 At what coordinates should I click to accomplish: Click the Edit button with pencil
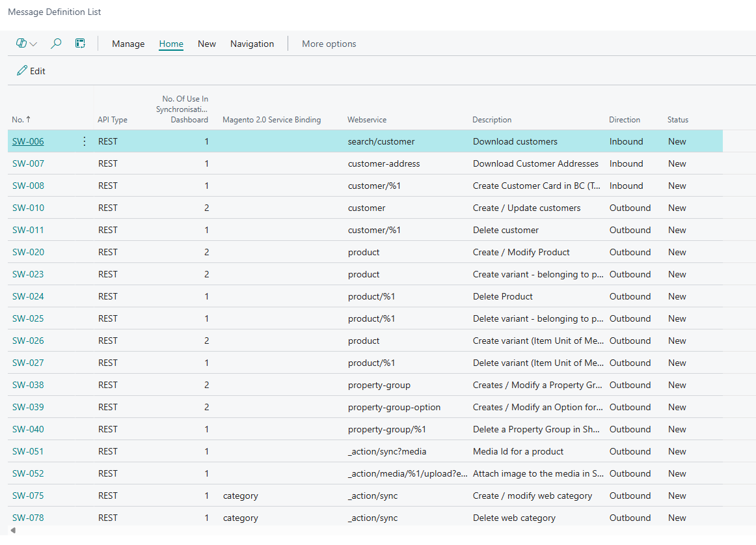click(x=31, y=71)
